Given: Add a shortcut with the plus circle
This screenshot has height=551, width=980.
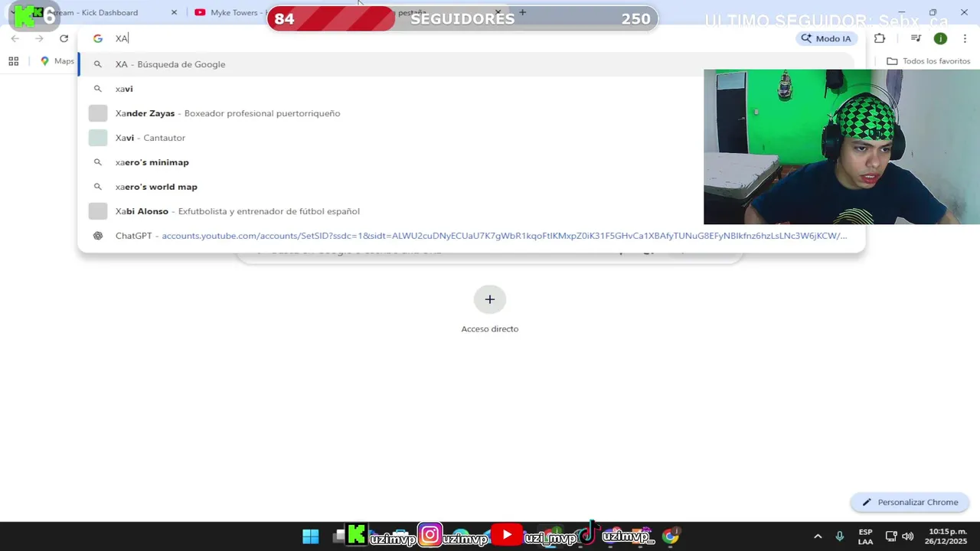Looking at the screenshot, I should [x=490, y=299].
